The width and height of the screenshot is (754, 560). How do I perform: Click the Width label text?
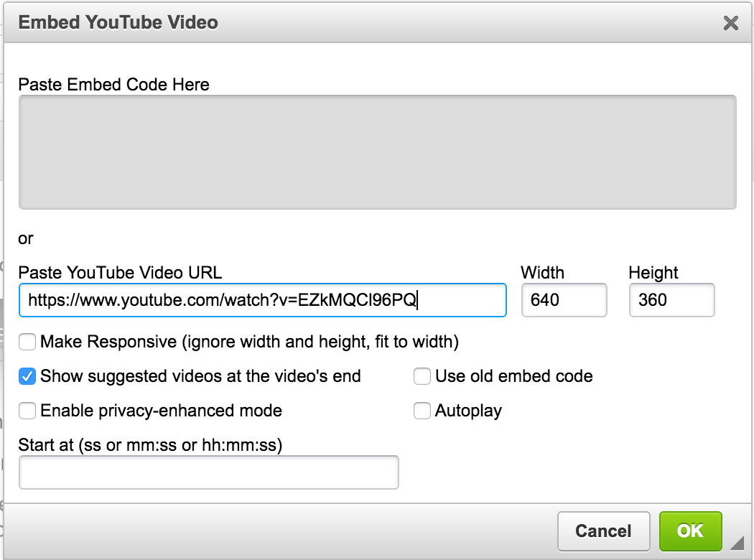click(542, 273)
